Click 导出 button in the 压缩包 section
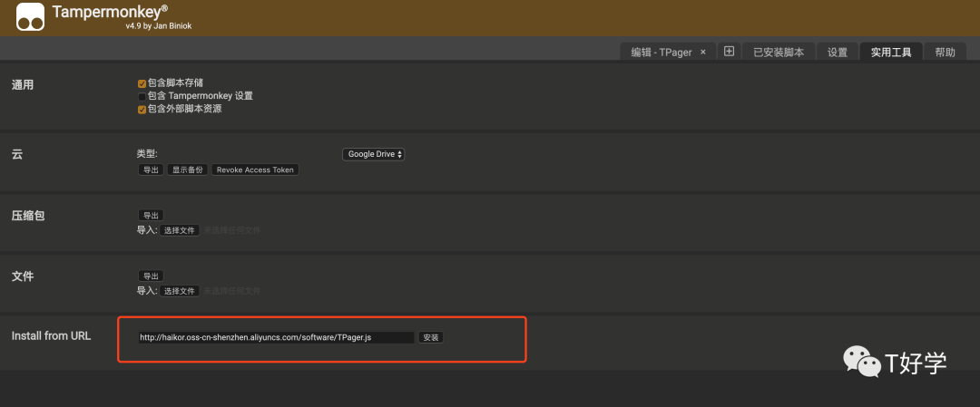This screenshot has height=407, width=980. [x=151, y=216]
